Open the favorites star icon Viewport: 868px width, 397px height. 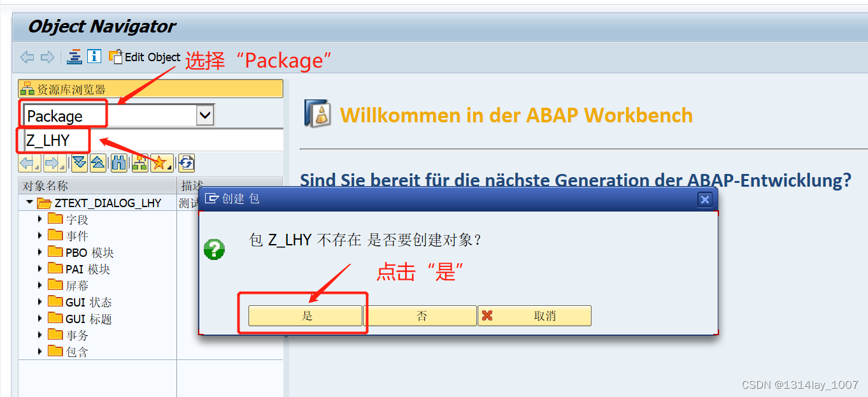(160, 163)
